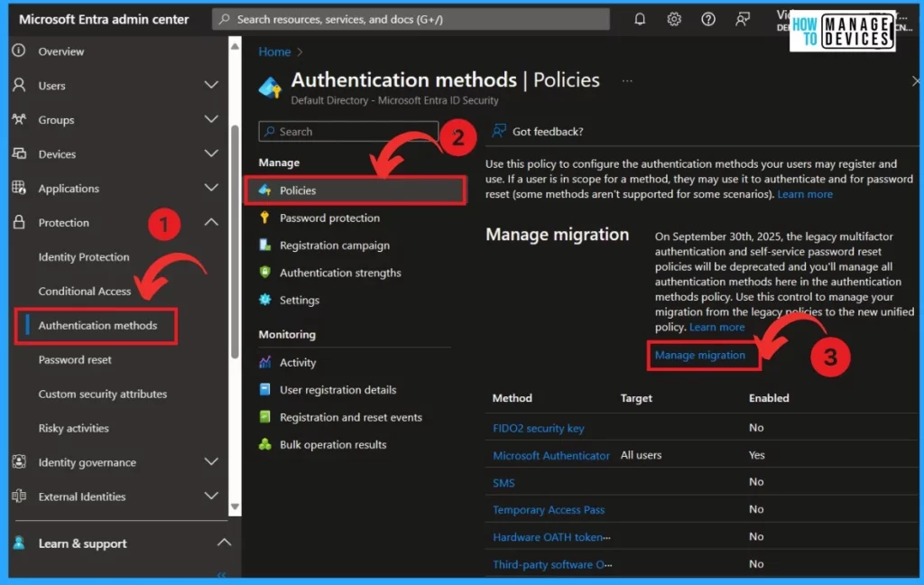Viewport: 924px width, 585px height.
Task: Expand the External Identities chevron
Action: tap(211, 496)
